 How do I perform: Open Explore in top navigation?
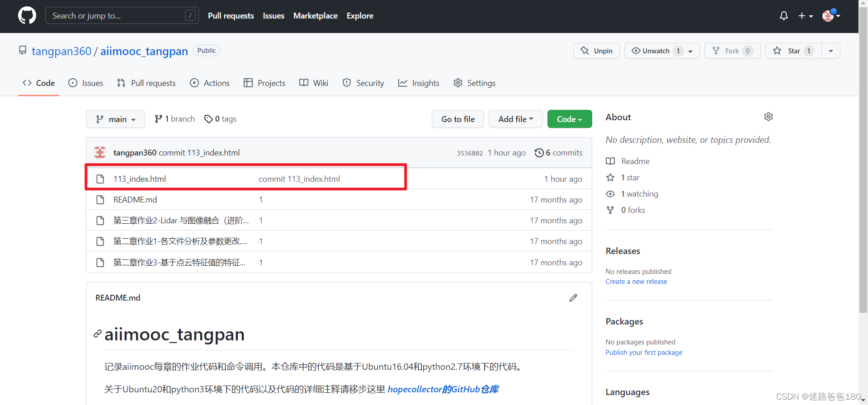[360, 16]
